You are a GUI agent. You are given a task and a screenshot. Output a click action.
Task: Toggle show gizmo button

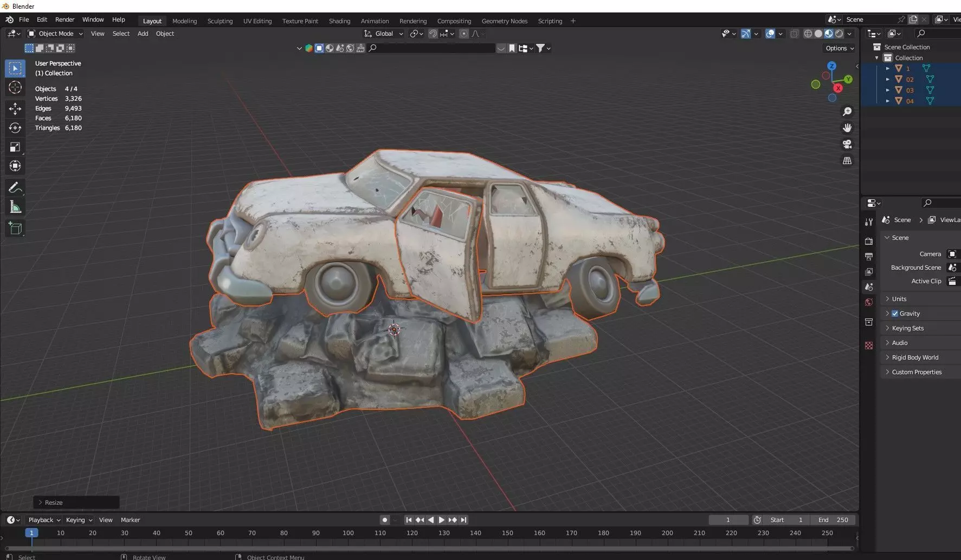[746, 34]
